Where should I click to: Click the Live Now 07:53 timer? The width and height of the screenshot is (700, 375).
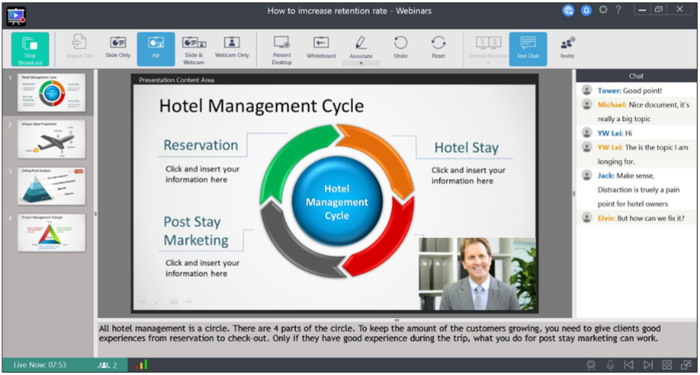[x=40, y=365]
